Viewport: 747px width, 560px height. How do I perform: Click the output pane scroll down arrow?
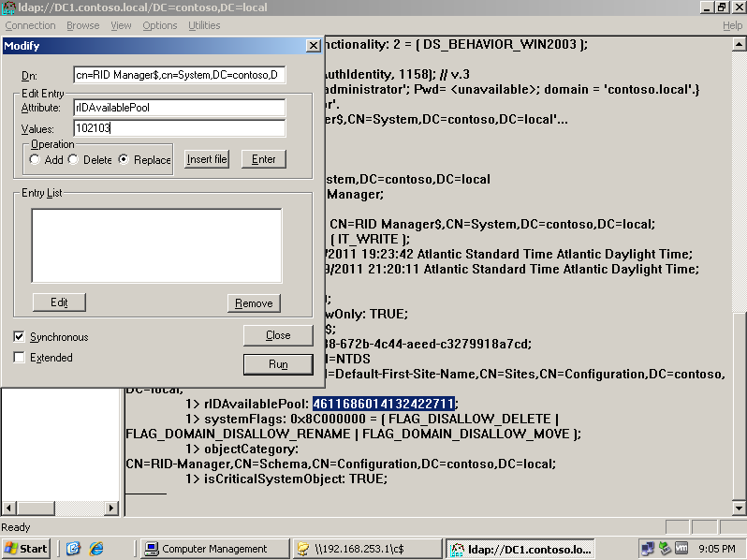739,508
